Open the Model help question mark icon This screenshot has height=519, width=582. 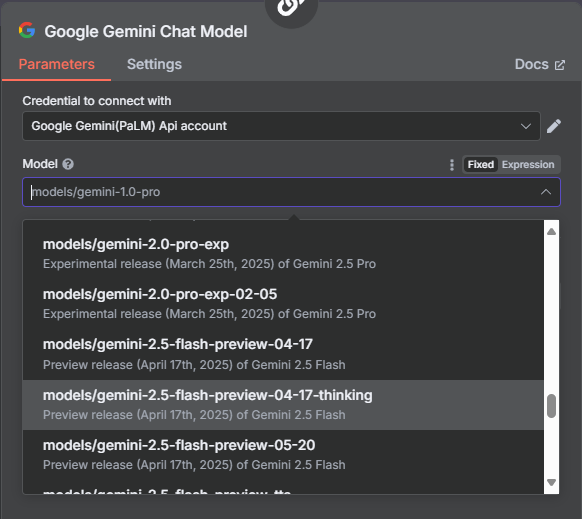[68, 164]
